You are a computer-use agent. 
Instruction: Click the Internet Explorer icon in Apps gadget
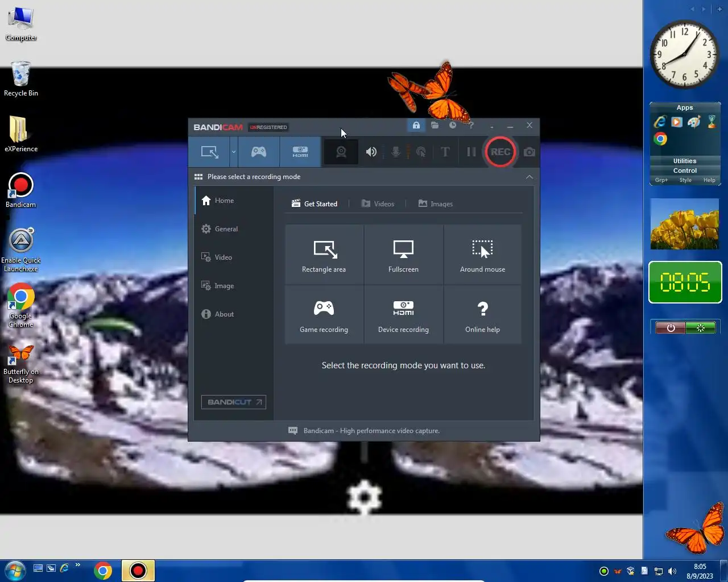660,122
